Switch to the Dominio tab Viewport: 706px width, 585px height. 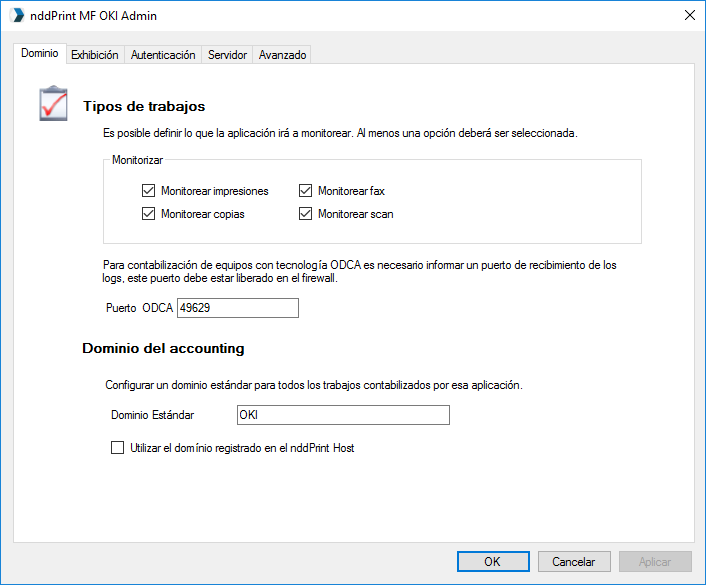tap(40, 53)
